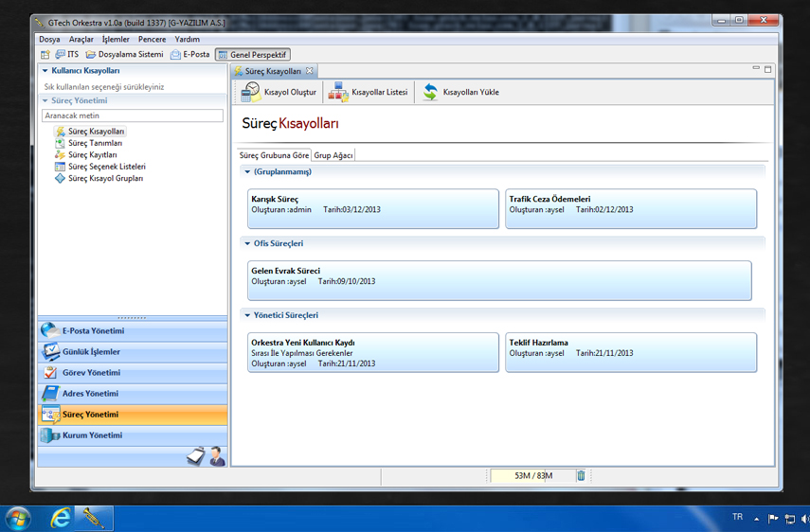The height and width of the screenshot is (532, 810).
Task: Open the Araçlar menu
Action: [x=81, y=40]
